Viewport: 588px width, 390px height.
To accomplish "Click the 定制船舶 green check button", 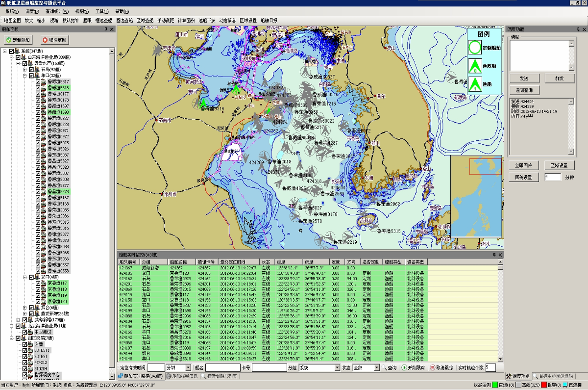I will 18,40.
